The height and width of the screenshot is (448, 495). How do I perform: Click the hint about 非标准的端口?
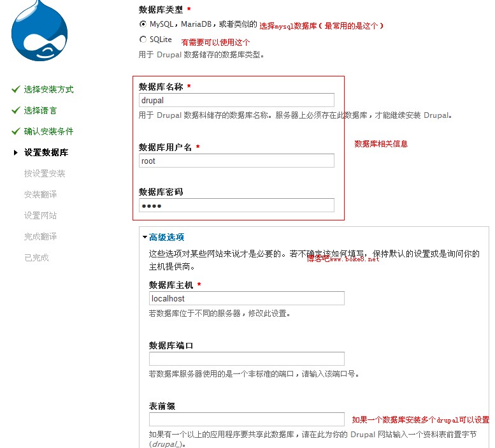[254, 374]
